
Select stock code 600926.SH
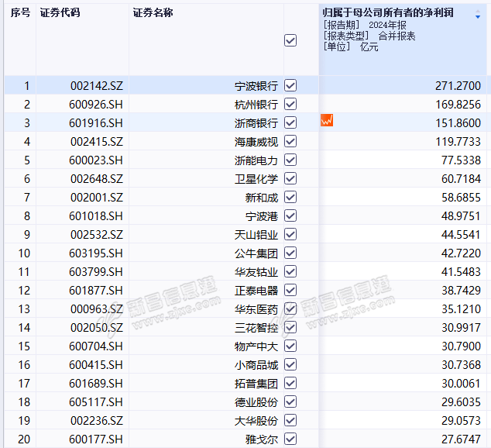point(96,105)
